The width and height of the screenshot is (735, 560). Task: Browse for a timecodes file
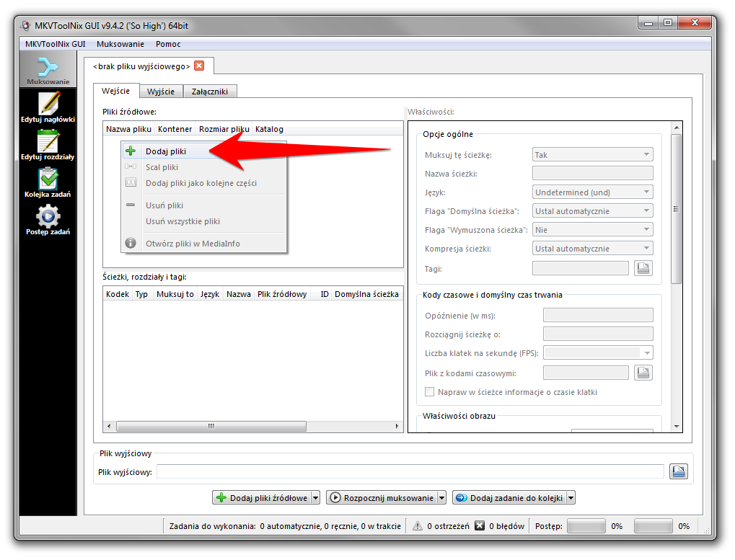(643, 373)
